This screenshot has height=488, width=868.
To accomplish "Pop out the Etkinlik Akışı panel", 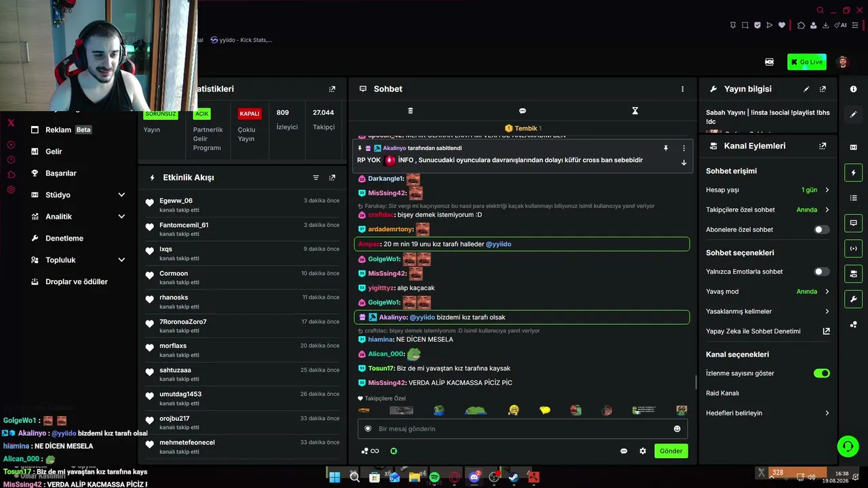I will coord(332,178).
